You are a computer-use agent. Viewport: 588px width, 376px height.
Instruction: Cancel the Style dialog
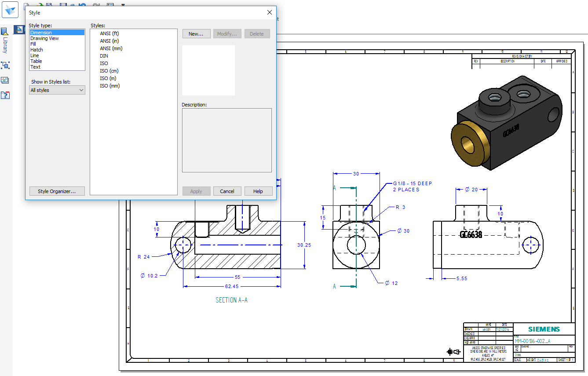(x=227, y=191)
